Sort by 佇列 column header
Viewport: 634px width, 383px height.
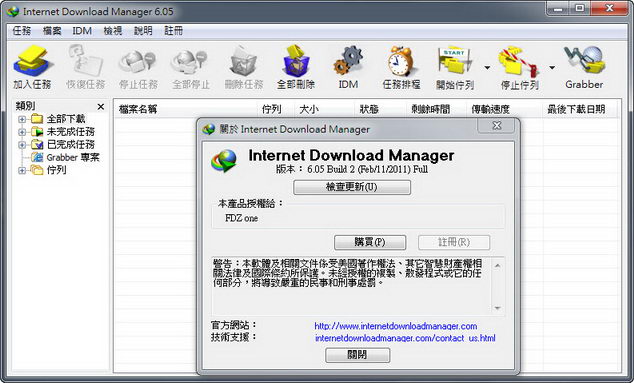[277, 109]
